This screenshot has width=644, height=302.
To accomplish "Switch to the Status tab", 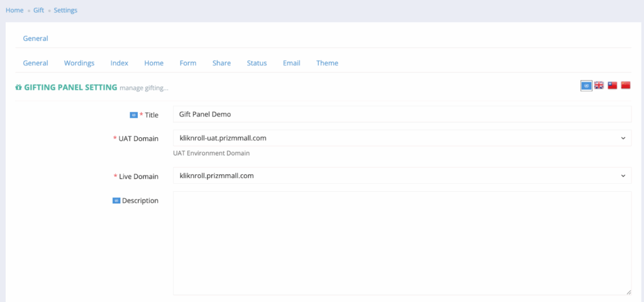I will [x=257, y=63].
